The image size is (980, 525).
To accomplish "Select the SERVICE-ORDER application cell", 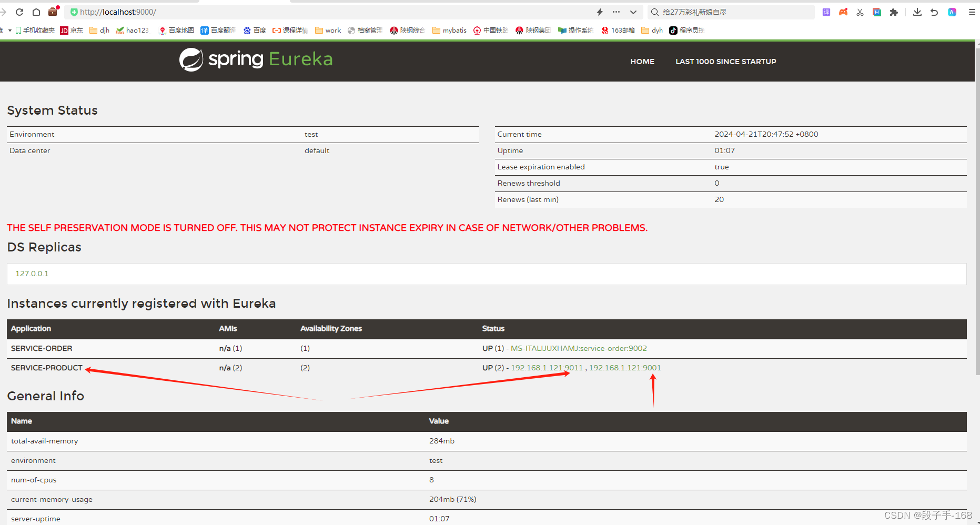I will [42, 348].
